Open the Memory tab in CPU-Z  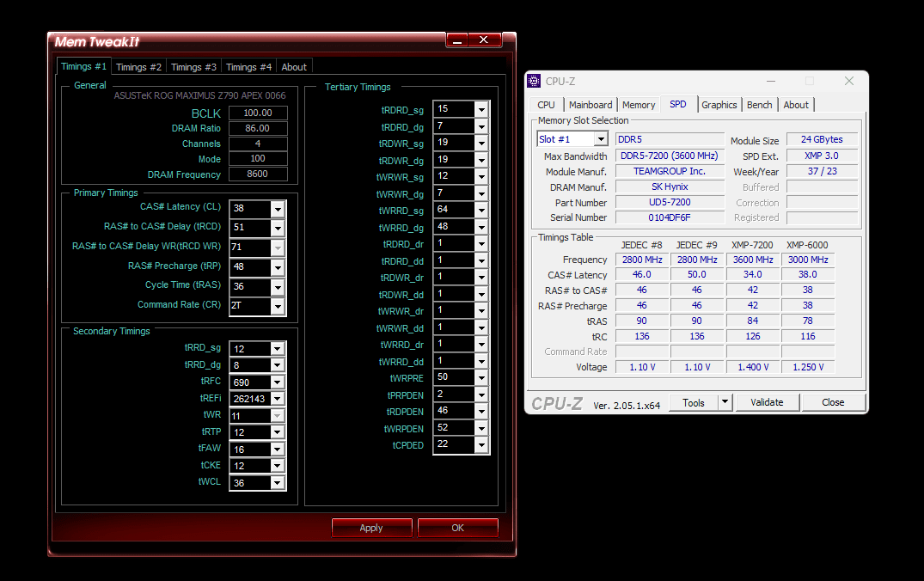pos(639,105)
